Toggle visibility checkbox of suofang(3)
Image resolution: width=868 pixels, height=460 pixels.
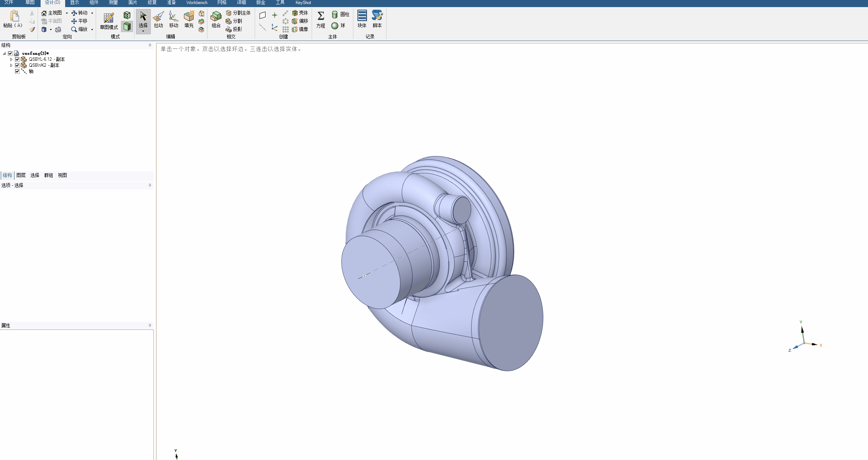[10, 53]
